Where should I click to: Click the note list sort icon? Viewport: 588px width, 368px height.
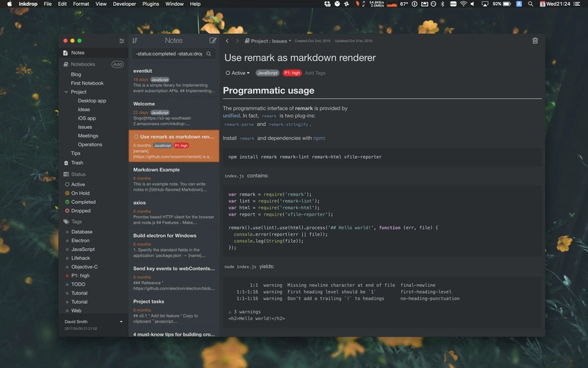tap(135, 40)
